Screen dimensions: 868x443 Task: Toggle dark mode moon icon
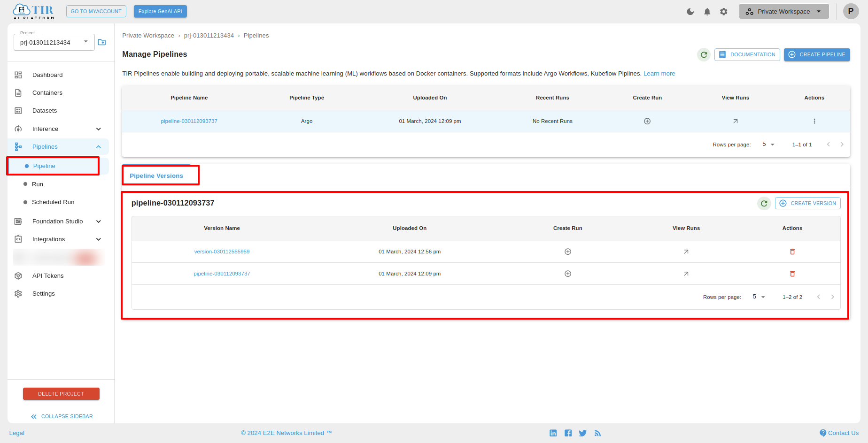click(x=690, y=12)
